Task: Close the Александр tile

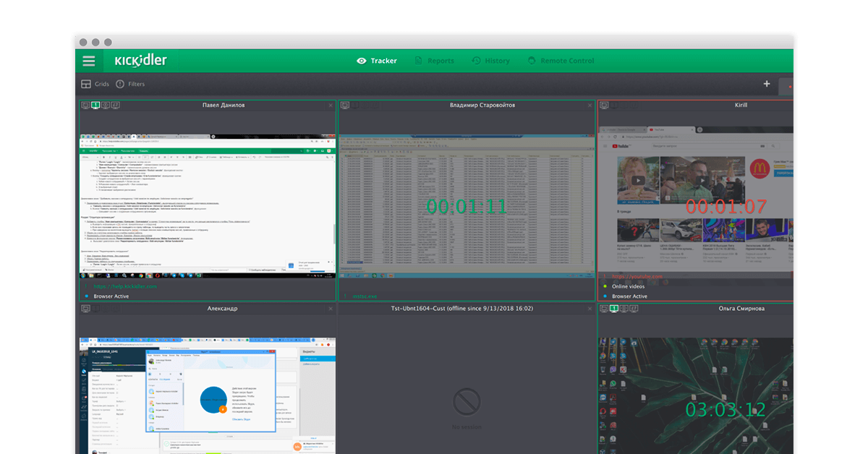Action: (331, 309)
